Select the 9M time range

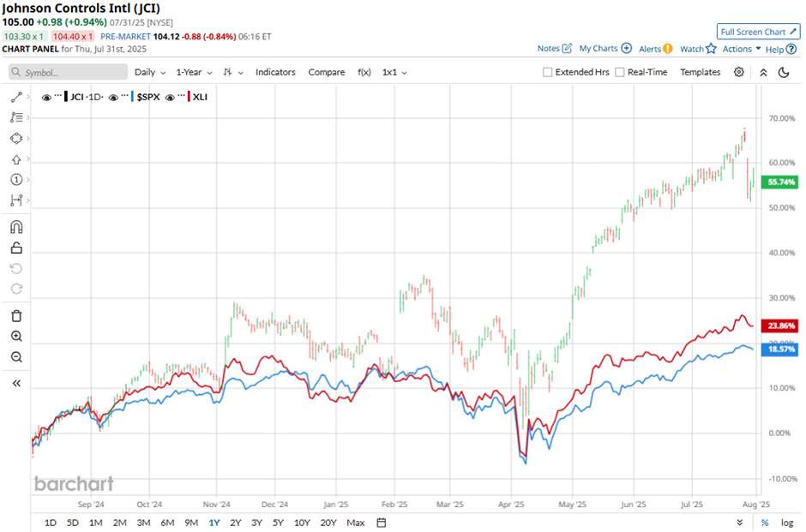[191, 523]
